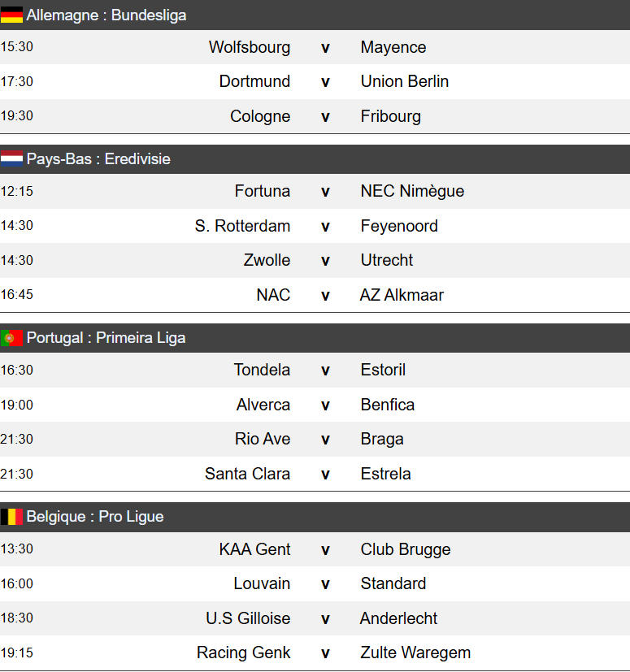Open the Portugal : Primeira Liga header
Screen dimensions: 630x672
point(106,338)
